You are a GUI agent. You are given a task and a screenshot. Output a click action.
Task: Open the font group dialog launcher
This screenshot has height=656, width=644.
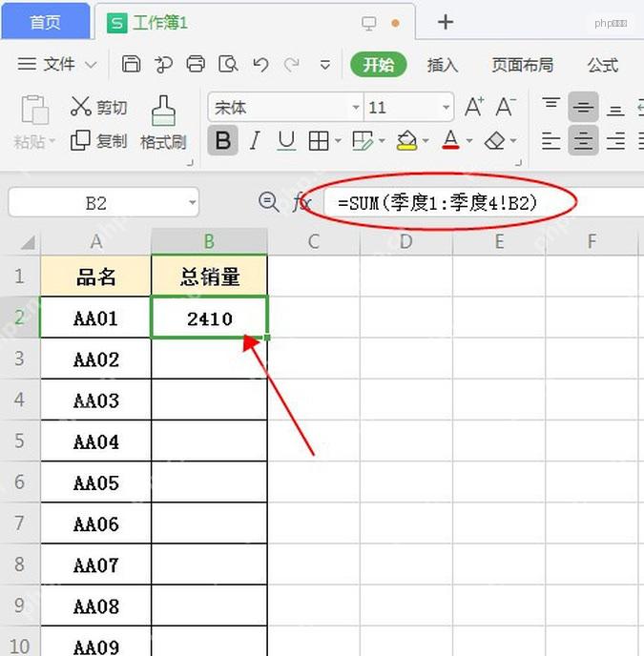(x=518, y=163)
